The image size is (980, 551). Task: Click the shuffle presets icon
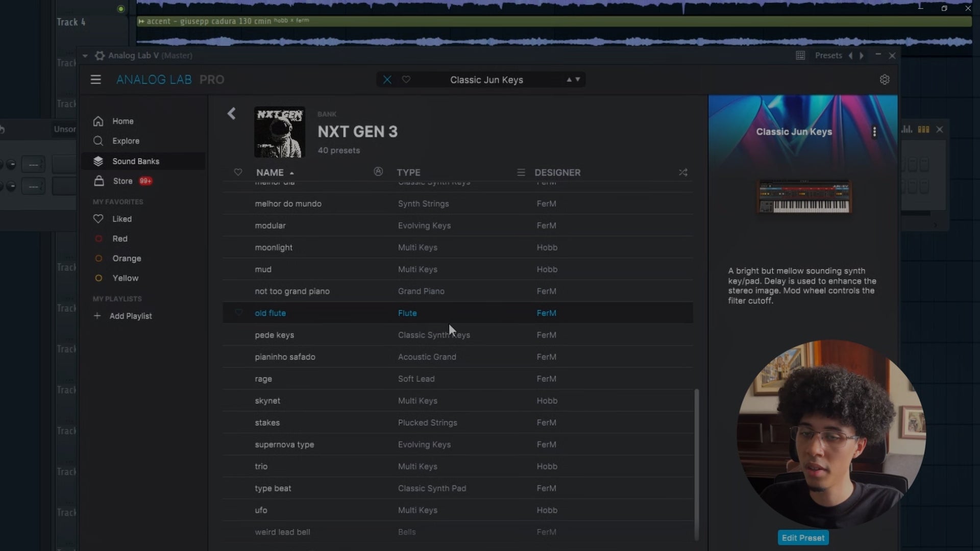pos(683,172)
